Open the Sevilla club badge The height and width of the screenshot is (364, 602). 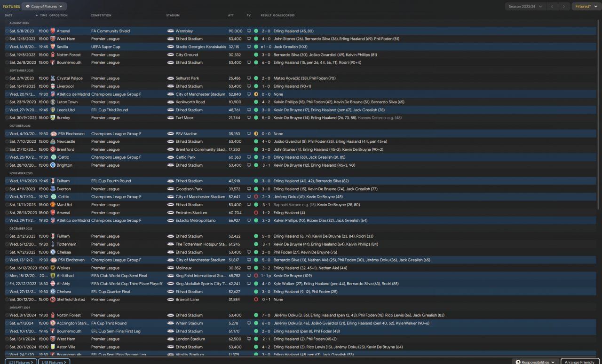point(53,47)
